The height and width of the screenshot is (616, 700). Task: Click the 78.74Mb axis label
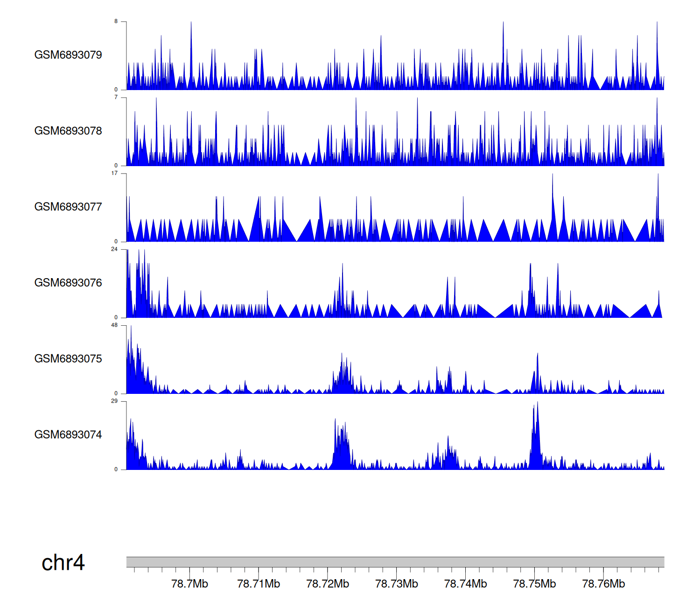465,584
